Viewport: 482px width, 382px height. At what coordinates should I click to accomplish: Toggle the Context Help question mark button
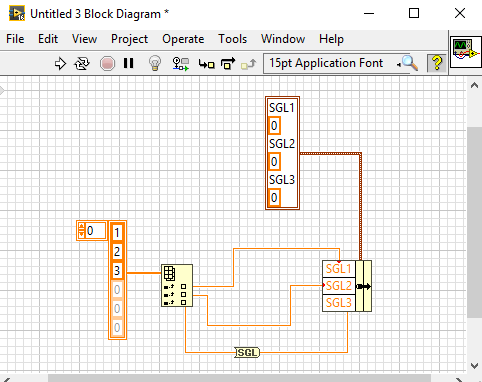(x=437, y=63)
